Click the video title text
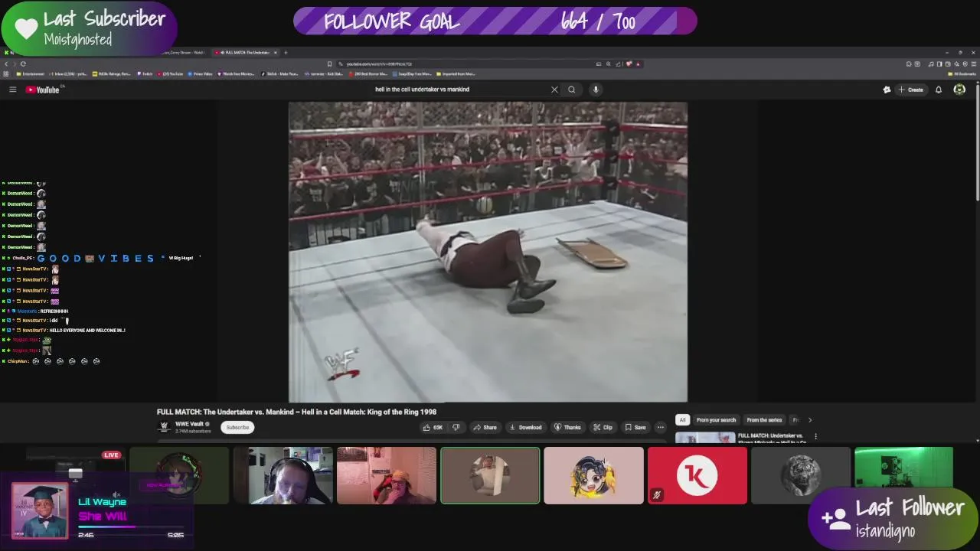The image size is (980, 551). [296, 412]
